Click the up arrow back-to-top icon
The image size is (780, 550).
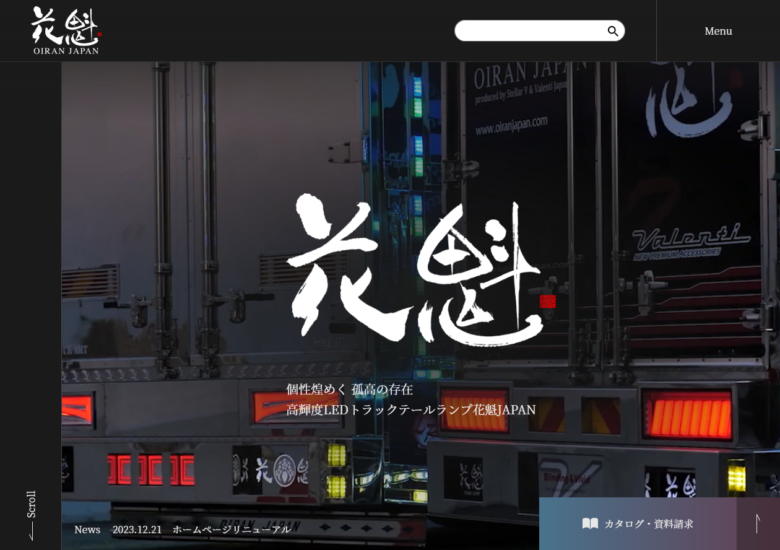pyautogui.click(x=758, y=523)
